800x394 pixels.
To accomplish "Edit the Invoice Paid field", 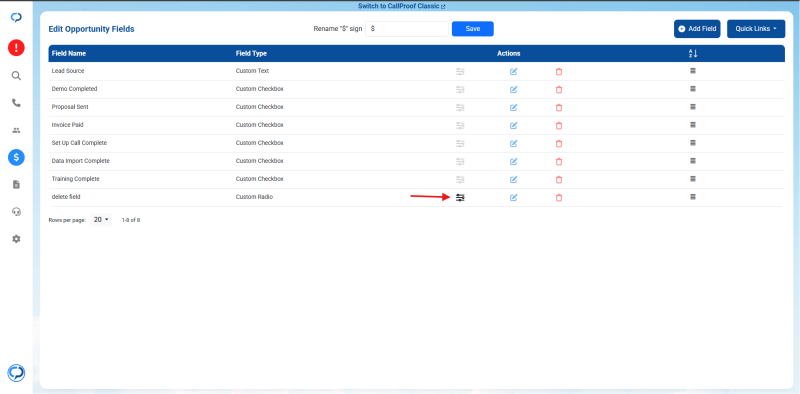I will (x=514, y=125).
